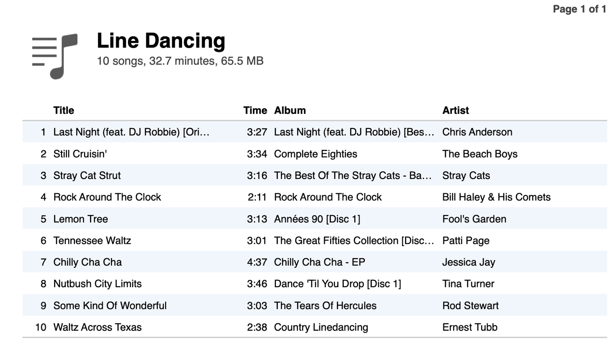Click the Complete Eighties album
Image resolution: width=614 pixels, height=364 pixels.
(x=316, y=154)
